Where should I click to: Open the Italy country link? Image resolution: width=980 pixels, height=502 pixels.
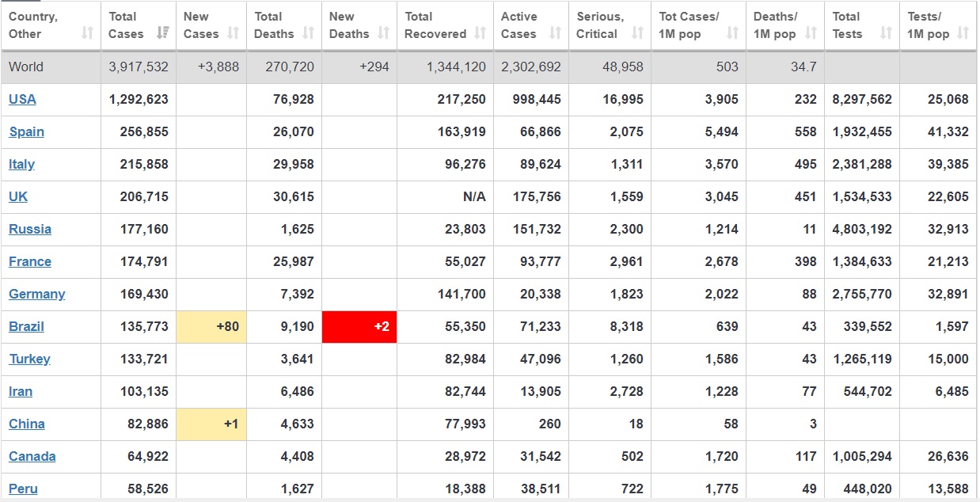(21, 164)
